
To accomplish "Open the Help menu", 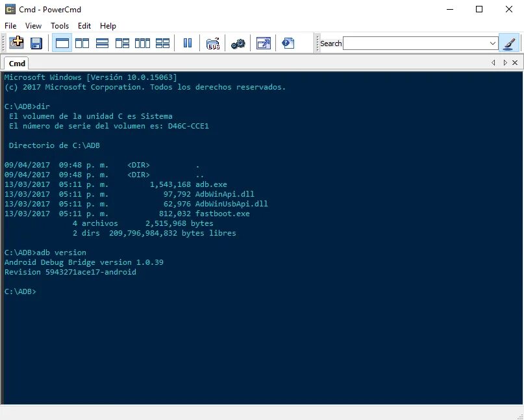I will [108, 26].
